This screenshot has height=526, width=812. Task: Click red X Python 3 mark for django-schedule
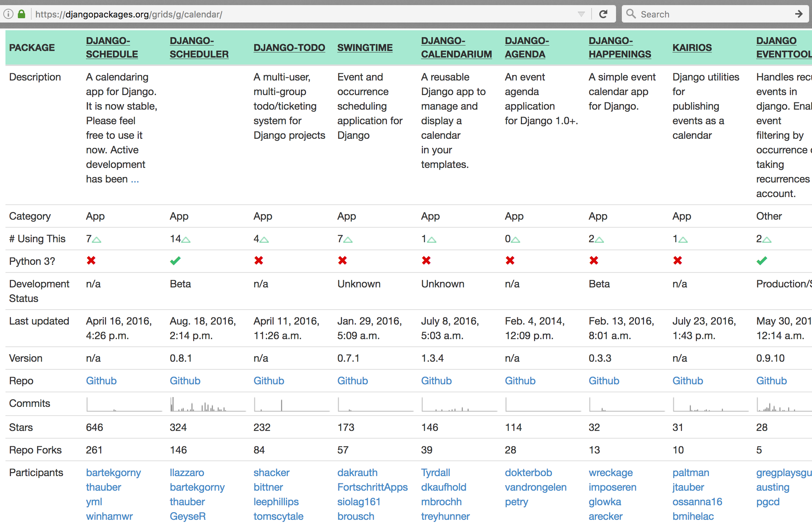pyautogui.click(x=91, y=260)
